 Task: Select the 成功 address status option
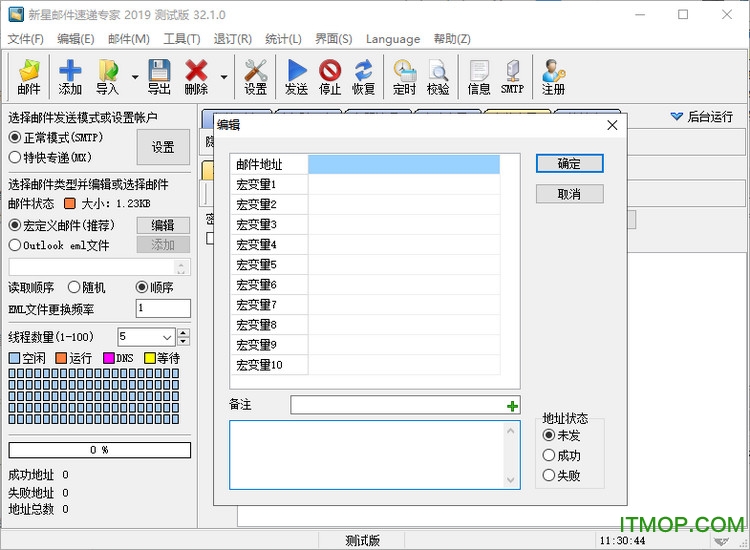click(548, 456)
